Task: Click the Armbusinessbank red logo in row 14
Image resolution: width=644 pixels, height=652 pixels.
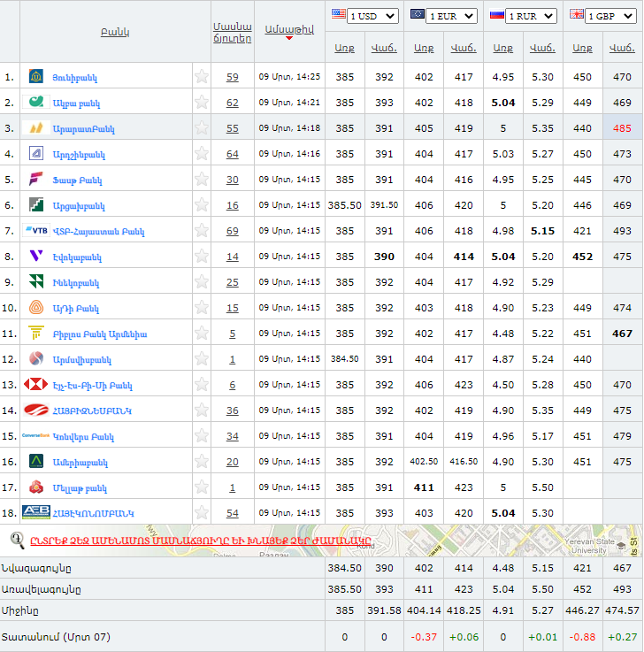Action: click(36, 410)
